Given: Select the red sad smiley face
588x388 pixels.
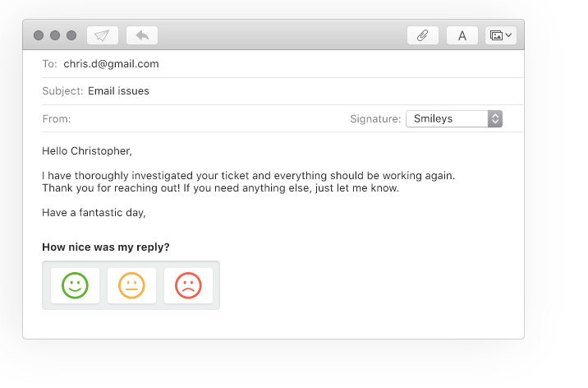Looking at the screenshot, I should click(188, 285).
